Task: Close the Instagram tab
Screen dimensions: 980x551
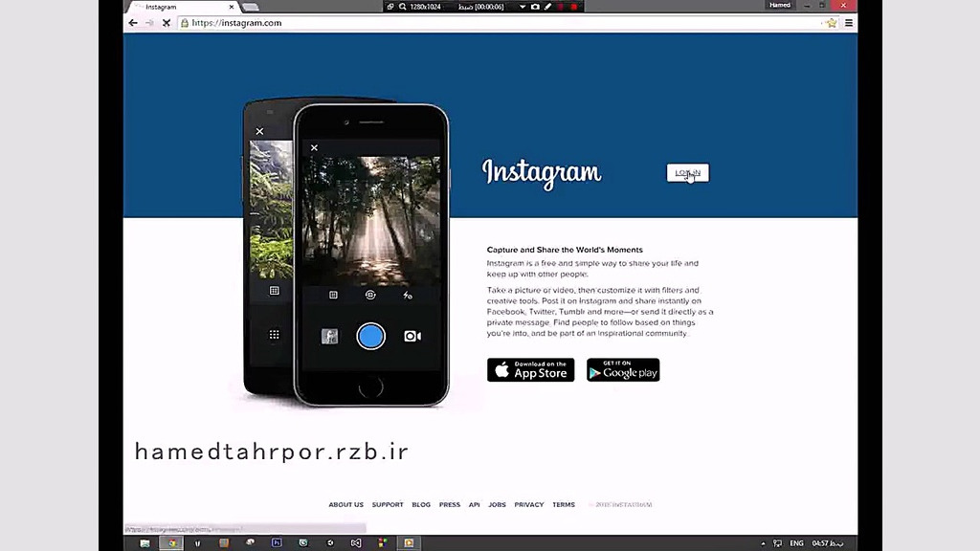Action: click(232, 7)
